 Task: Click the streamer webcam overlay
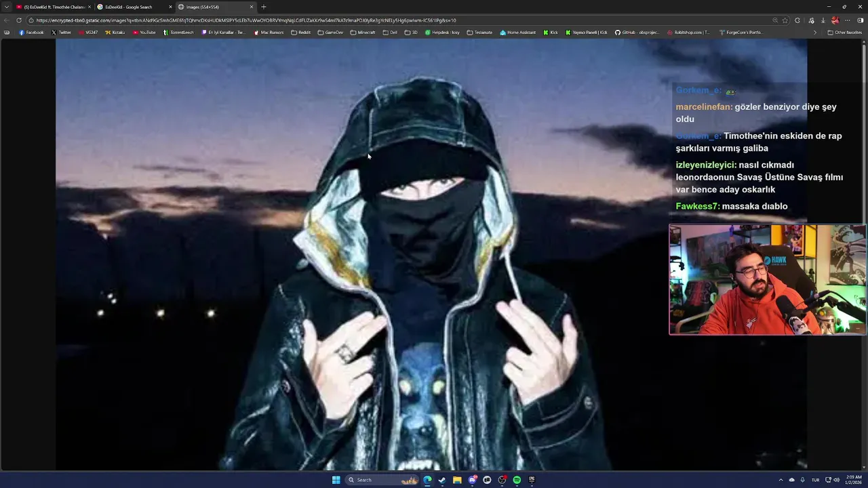tap(768, 280)
